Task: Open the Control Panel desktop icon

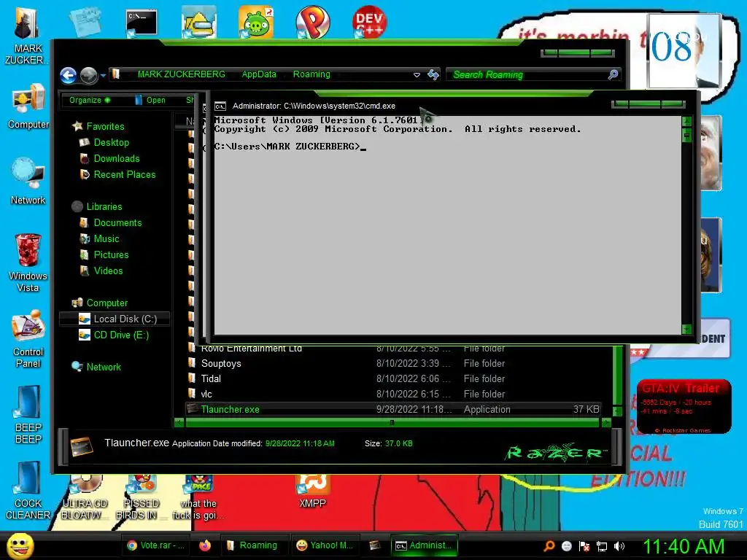Action: (x=28, y=338)
